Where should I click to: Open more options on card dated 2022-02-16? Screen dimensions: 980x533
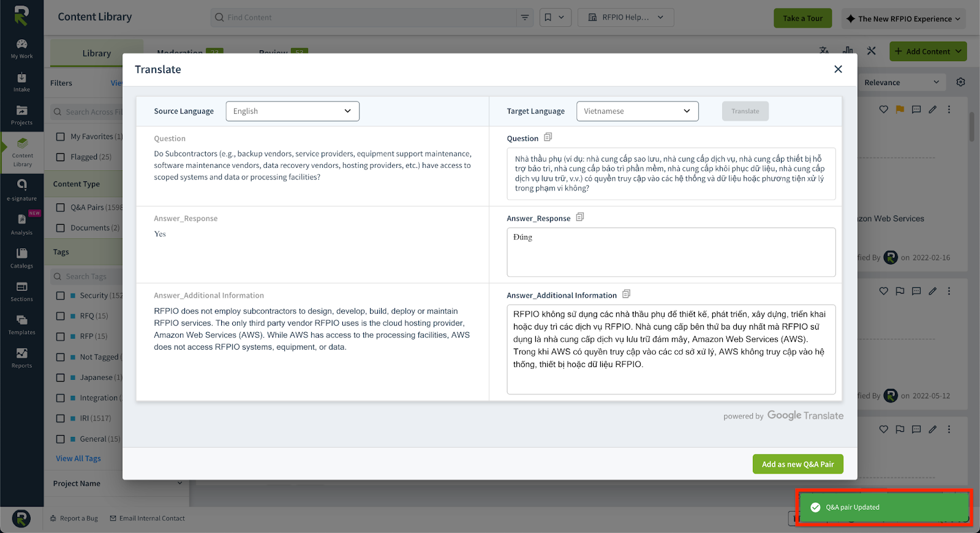949,110
